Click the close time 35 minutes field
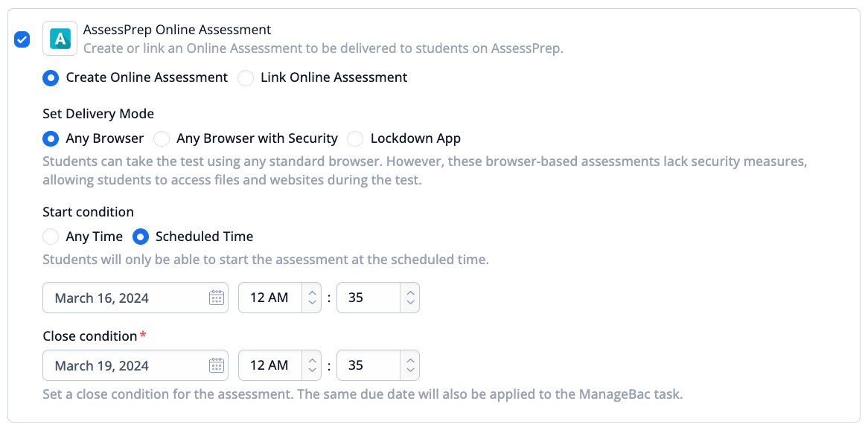Image resolution: width=868 pixels, height=430 pixels. click(368, 365)
